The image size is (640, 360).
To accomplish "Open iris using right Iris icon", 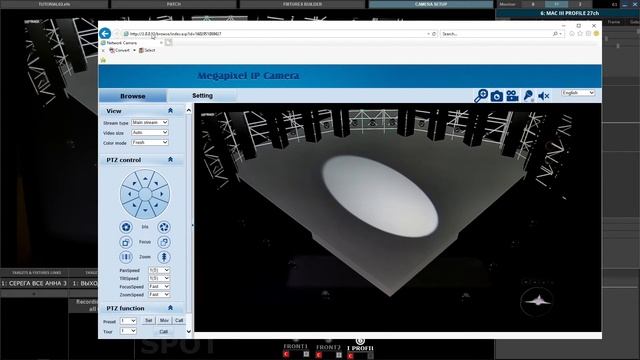I will click(x=164, y=227).
